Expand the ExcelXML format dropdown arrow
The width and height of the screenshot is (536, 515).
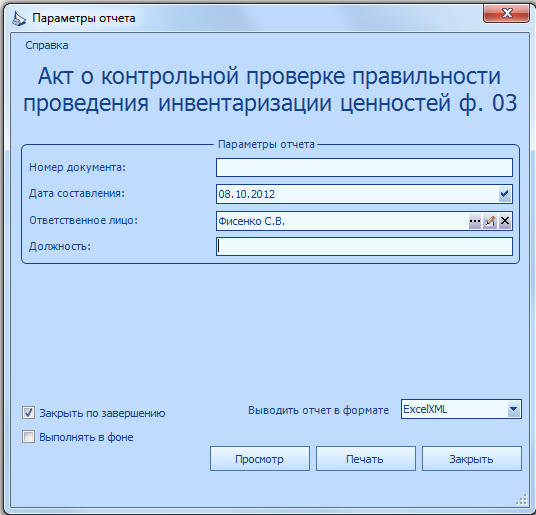(513, 409)
